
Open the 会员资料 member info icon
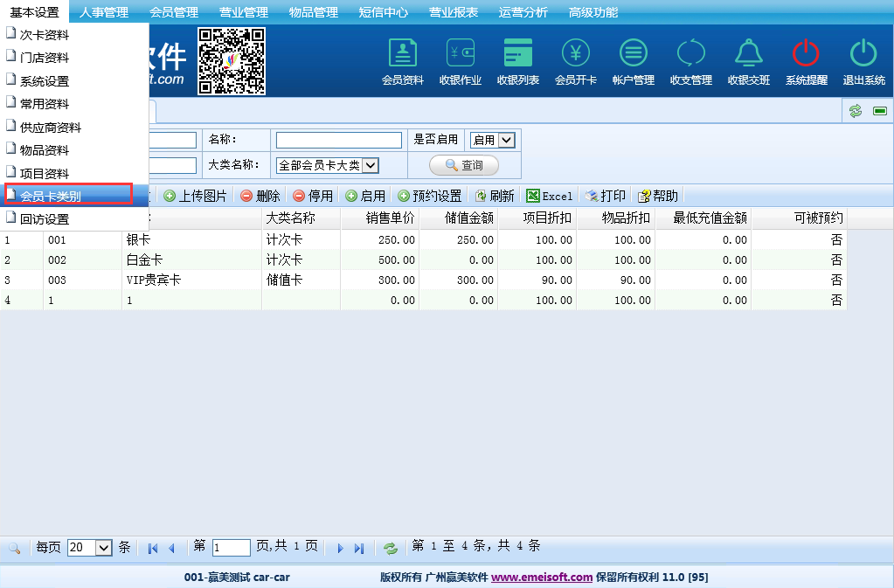pos(402,61)
